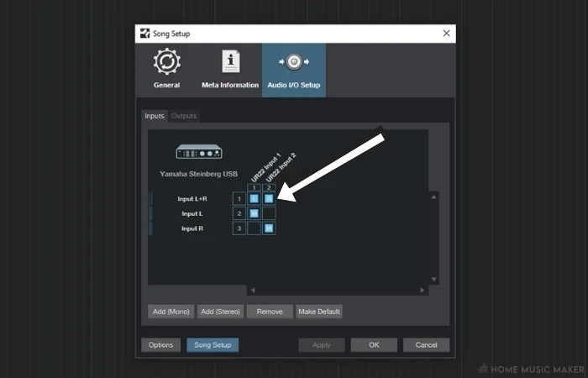Toggle Input R mono cell on UR22 Input 2
Screen dimensions: 588x378
coord(269,228)
